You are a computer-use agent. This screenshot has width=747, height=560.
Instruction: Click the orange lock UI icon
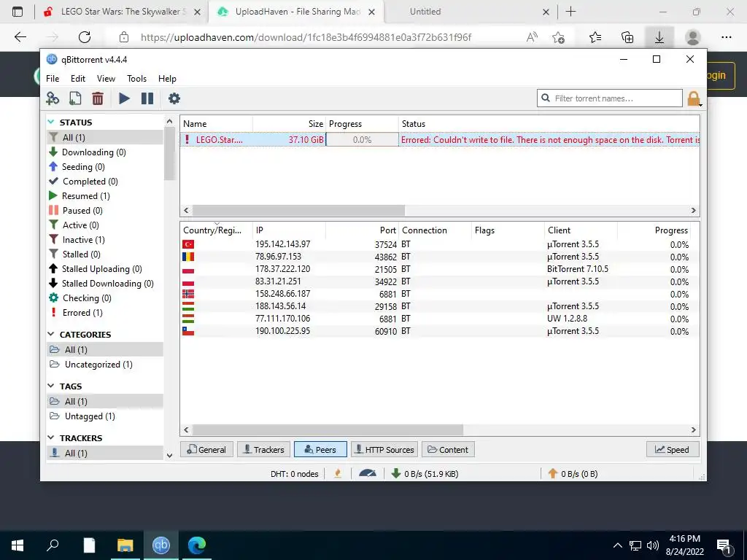[x=694, y=98]
